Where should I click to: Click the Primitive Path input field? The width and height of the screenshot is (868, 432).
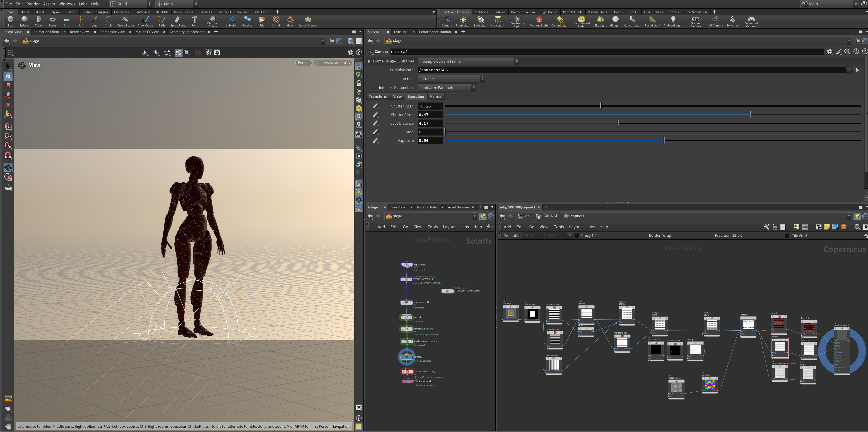pos(632,70)
